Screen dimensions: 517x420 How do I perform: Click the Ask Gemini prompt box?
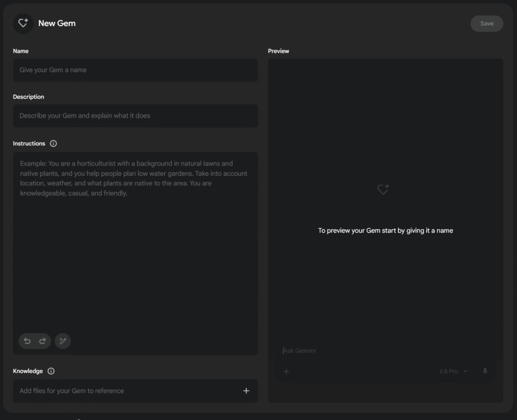384,350
